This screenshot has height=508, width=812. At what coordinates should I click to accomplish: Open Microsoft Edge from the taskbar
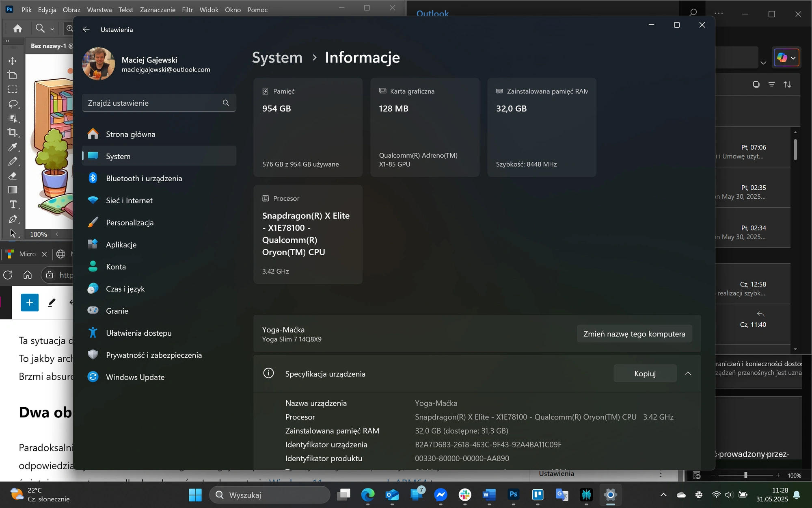click(x=368, y=495)
